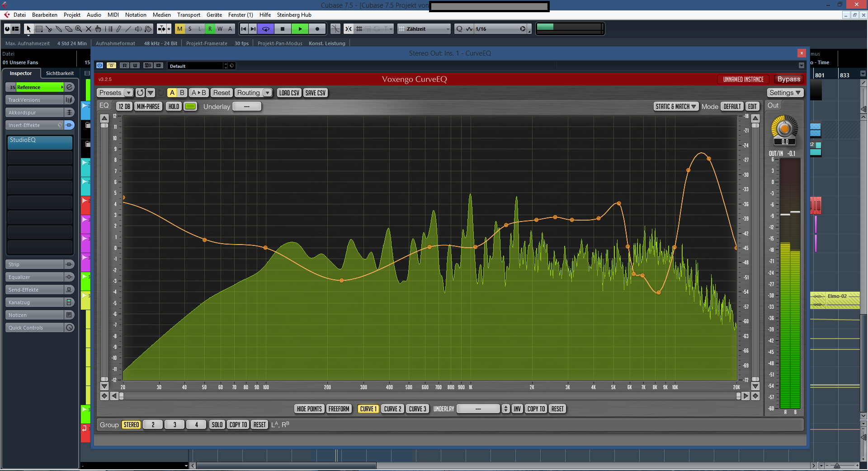Toggle global Read automation R button
Screen dimensions: 868x471
[x=210, y=29]
